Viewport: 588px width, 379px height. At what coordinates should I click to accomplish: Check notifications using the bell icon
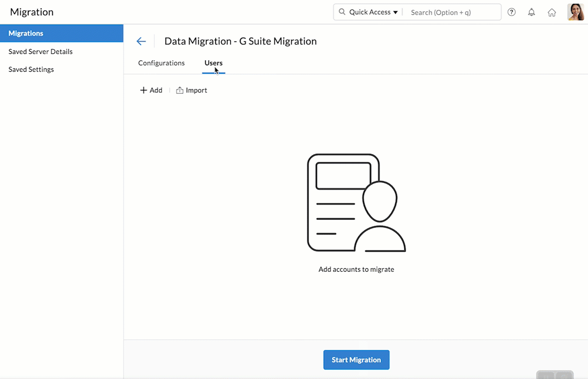click(x=532, y=12)
